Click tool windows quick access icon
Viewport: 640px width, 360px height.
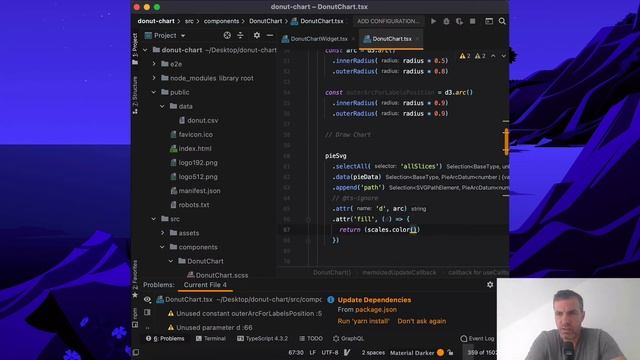136,352
